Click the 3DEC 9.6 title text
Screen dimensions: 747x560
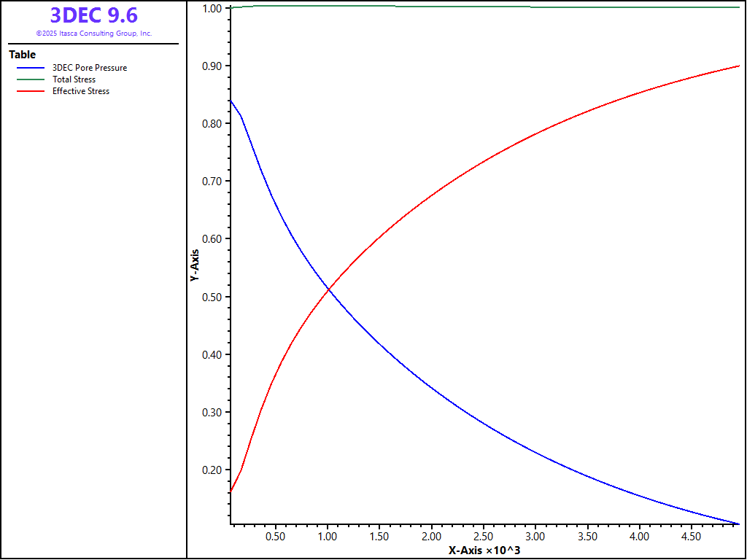[x=93, y=15]
